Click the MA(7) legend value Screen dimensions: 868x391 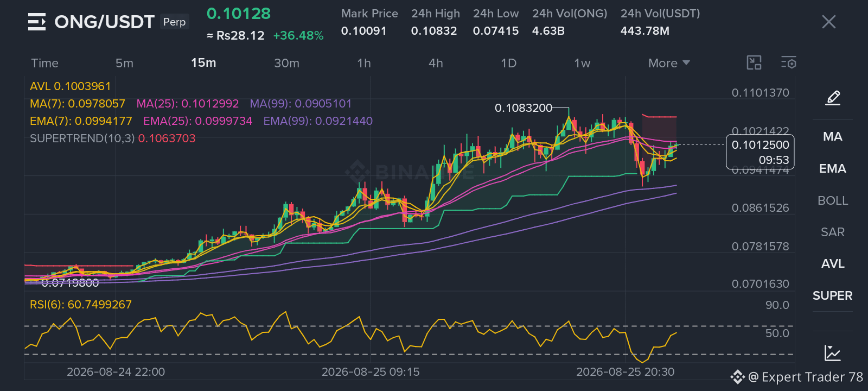(77, 104)
